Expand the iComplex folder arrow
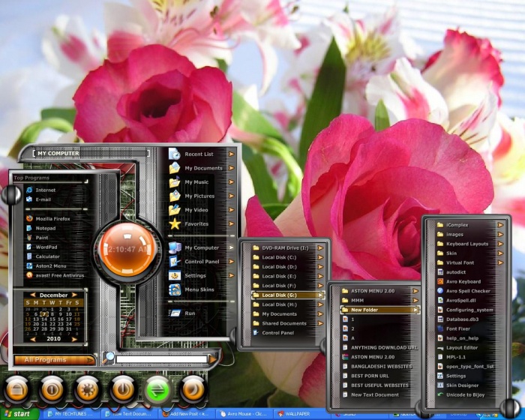 500,225
